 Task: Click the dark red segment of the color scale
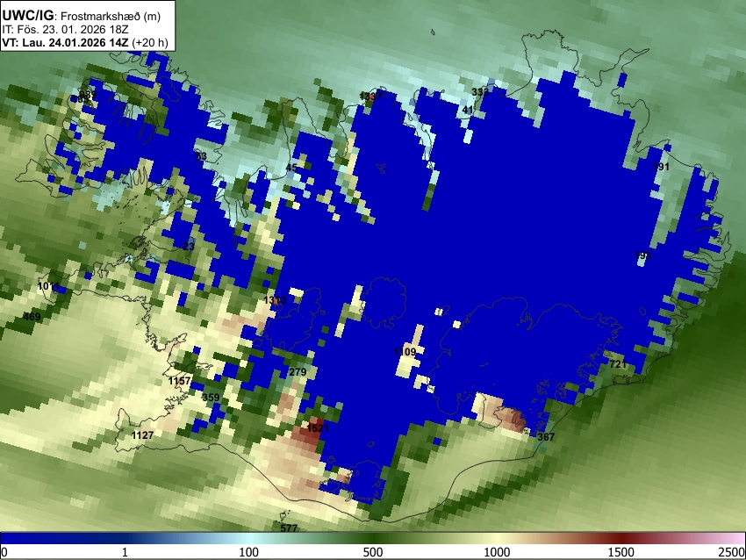click(x=620, y=539)
